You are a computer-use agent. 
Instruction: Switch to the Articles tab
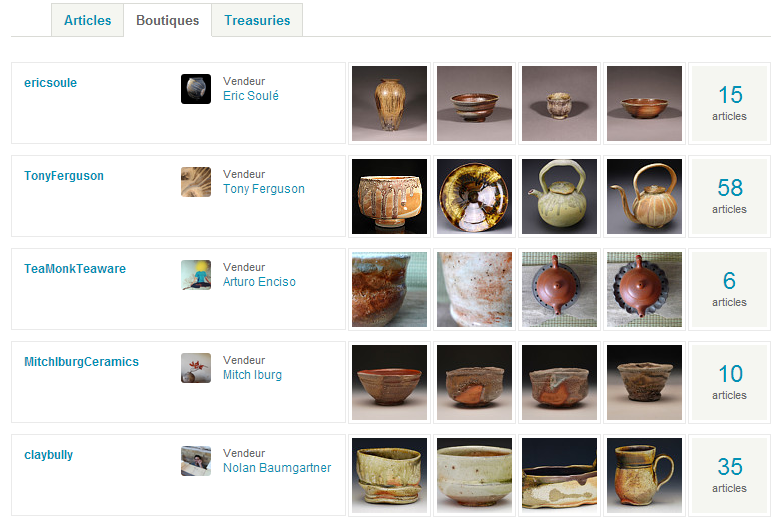coord(87,20)
